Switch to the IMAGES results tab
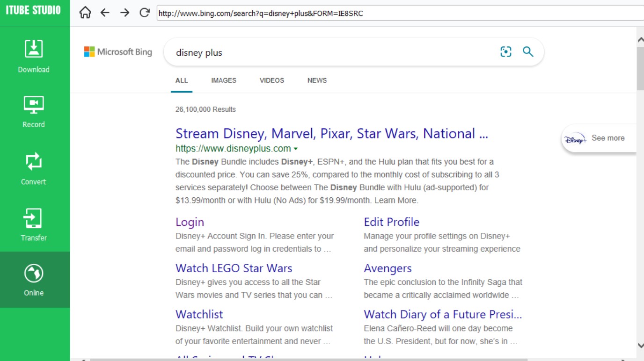This screenshot has height=361, width=644. point(223,80)
